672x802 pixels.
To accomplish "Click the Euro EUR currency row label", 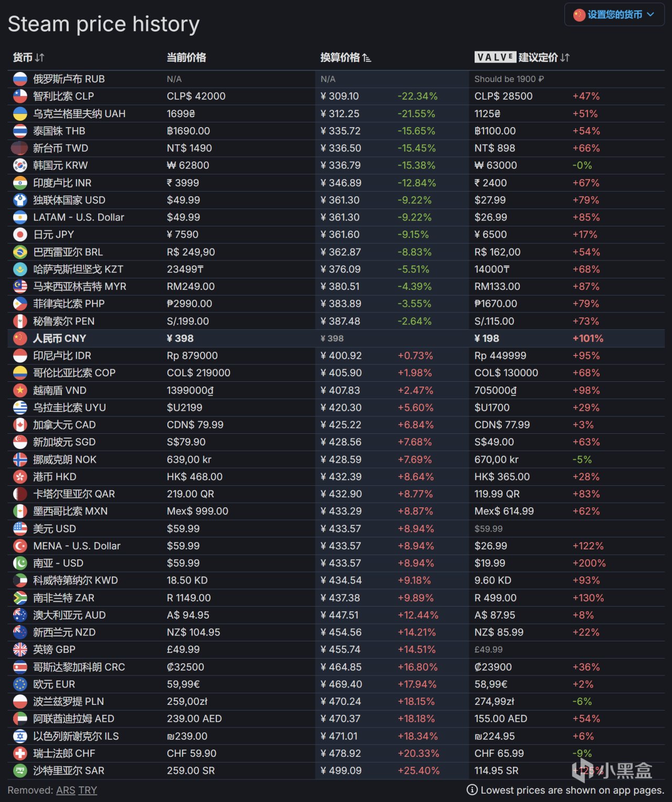I will click(54, 684).
